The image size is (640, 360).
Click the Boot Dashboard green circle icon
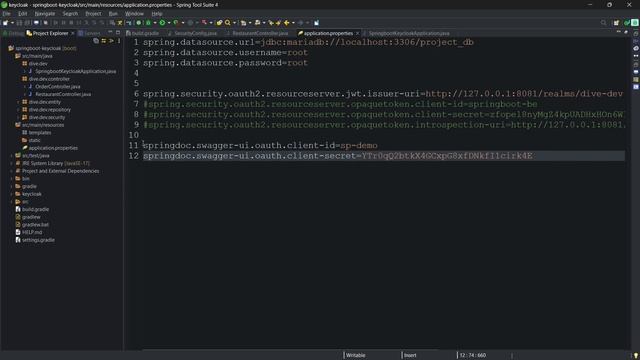[139, 23]
